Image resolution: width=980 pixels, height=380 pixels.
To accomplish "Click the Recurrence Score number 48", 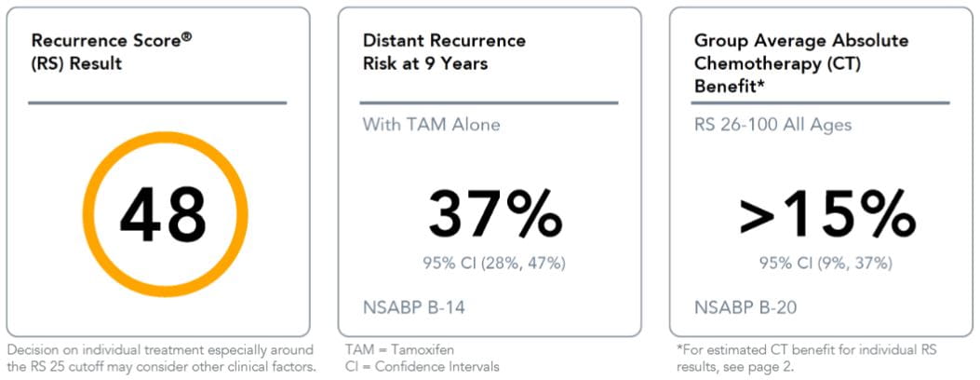I will 163,214.
